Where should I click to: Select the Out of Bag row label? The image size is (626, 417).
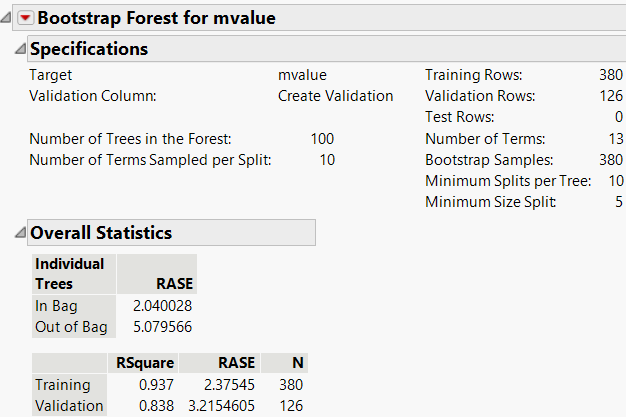(x=71, y=327)
